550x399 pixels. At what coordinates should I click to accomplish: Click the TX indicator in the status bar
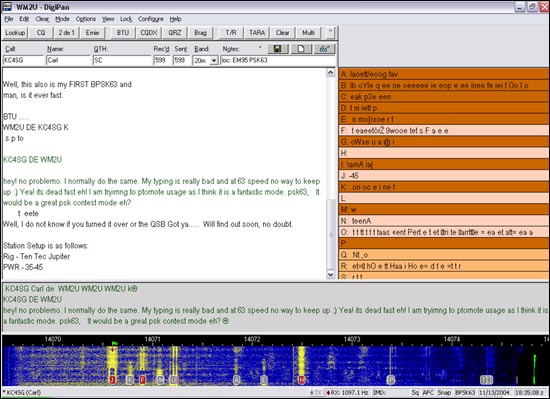click(316, 392)
